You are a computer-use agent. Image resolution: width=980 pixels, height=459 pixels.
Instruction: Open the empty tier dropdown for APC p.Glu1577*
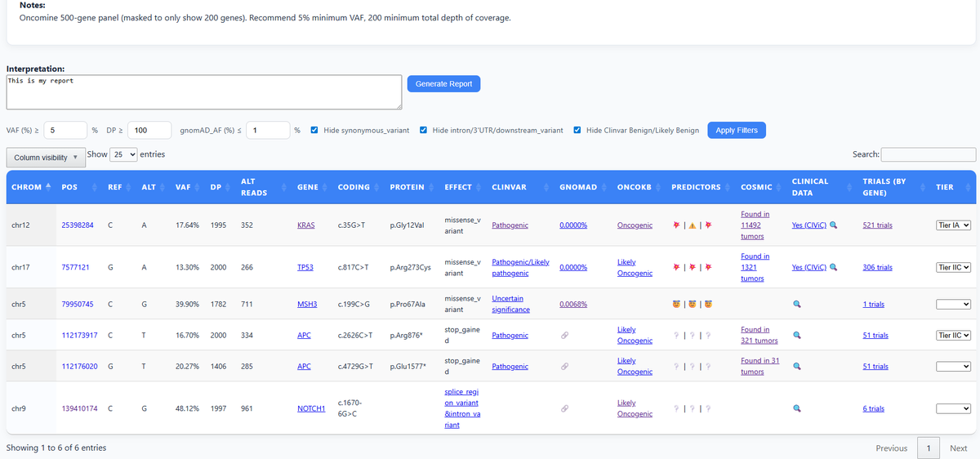(954, 367)
